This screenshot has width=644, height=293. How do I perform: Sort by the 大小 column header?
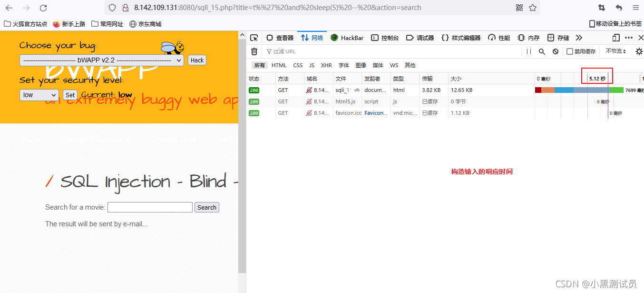click(491, 79)
